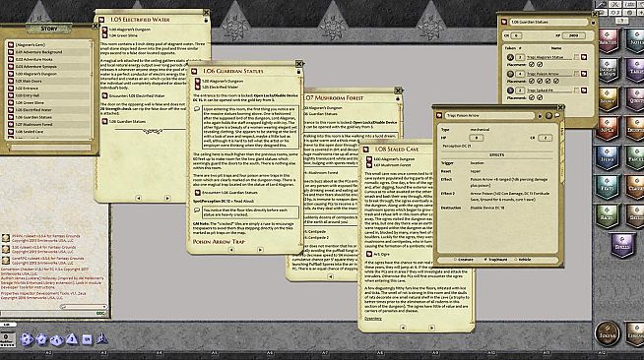Click first placement check of Spiked Pit
Screen dimensions: 644x360
coord(532,97)
